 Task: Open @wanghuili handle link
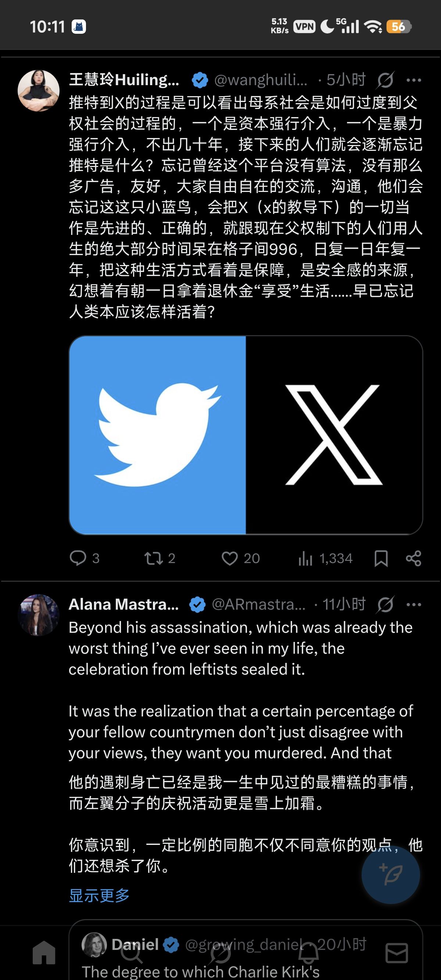click(261, 80)
